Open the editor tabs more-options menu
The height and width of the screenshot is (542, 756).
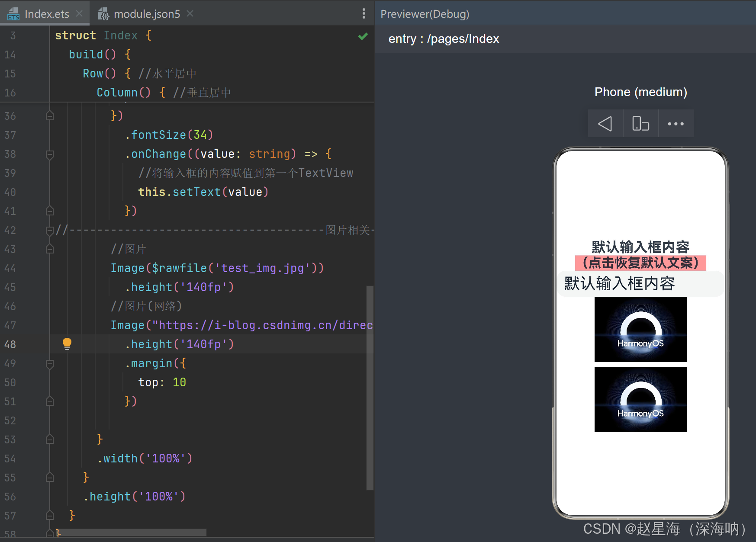[364, 14]
